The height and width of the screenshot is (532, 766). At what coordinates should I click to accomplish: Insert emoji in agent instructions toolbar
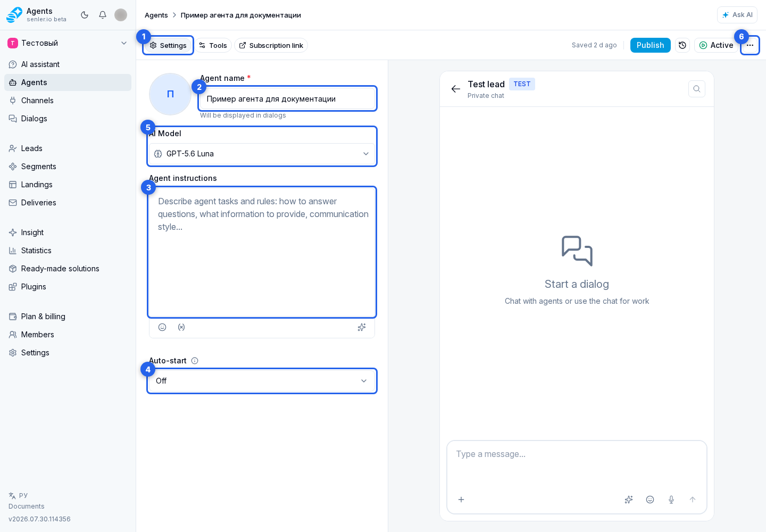[162, 327]
